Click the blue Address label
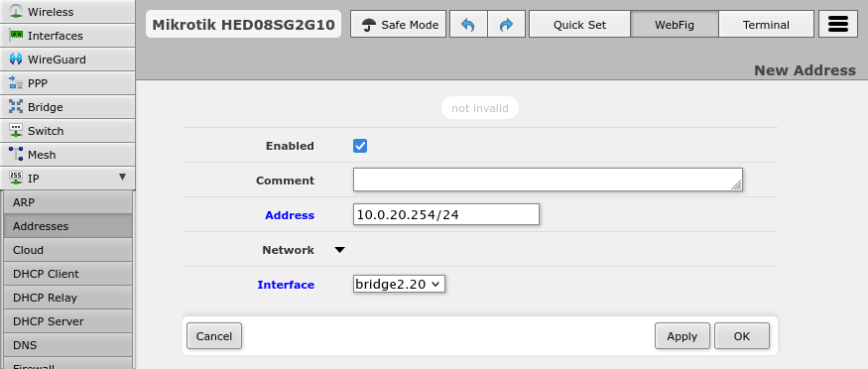The height and width of the screenshot is (369, 868). pyautogui.click(x=290, y=215)
